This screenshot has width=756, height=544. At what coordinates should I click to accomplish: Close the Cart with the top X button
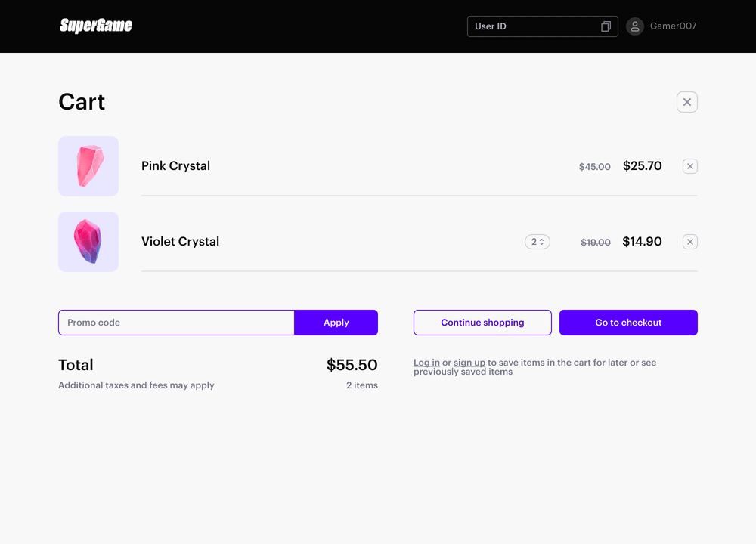[686, 102]
